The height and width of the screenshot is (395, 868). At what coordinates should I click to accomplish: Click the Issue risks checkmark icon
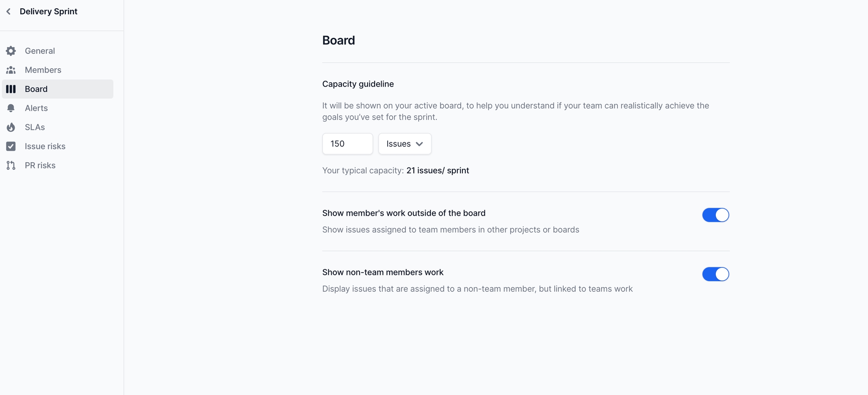tap(11, 146)
